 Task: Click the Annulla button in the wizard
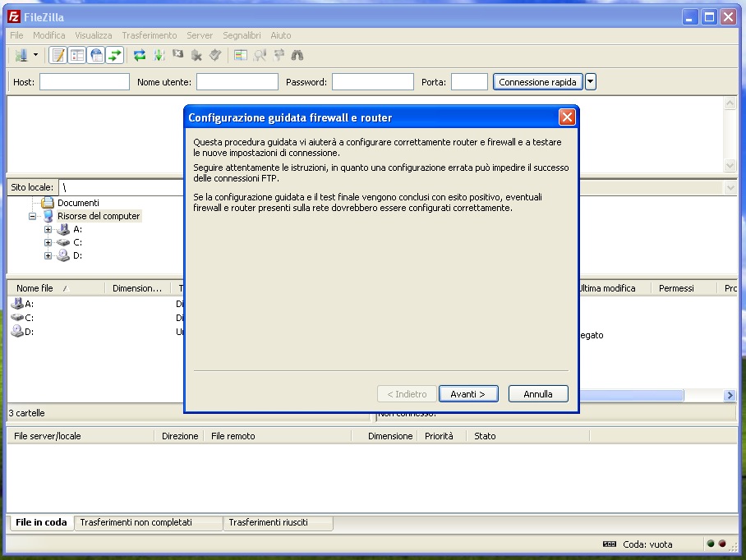pyautogui.click(x=538, y=394)
